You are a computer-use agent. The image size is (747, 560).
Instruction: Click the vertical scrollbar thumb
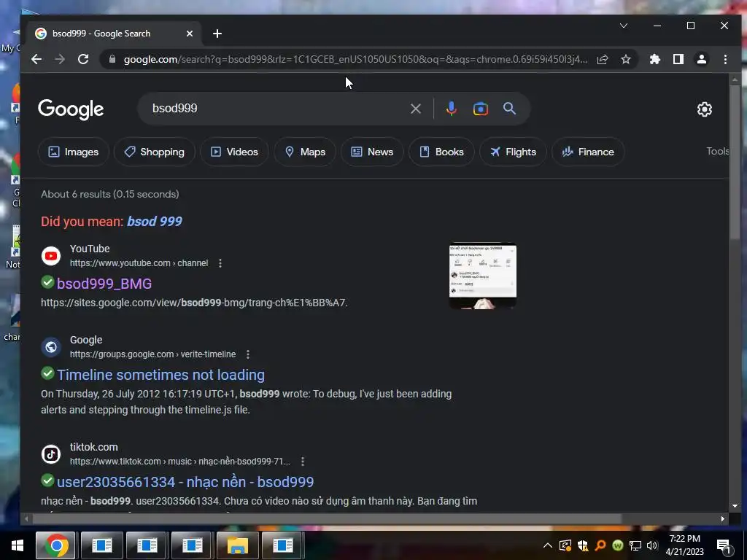click(x=735, y=163)
